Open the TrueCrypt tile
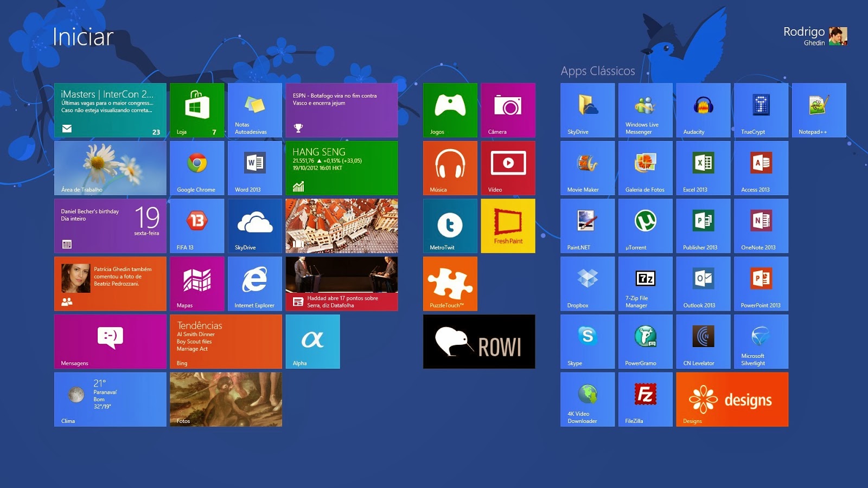The height and width of the screenshot is (488, 868). pyautogui.click(x=761, y=110)
